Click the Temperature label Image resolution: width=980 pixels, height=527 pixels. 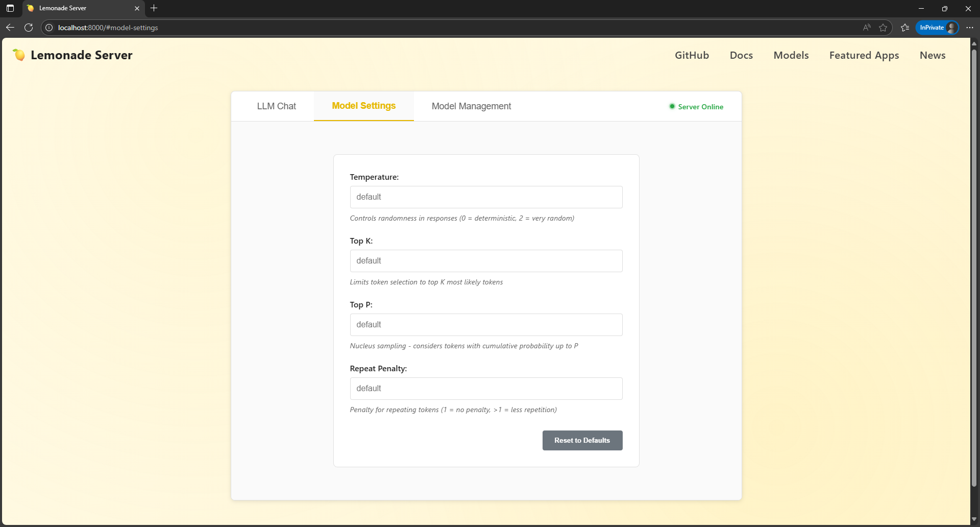pos(374,177)
